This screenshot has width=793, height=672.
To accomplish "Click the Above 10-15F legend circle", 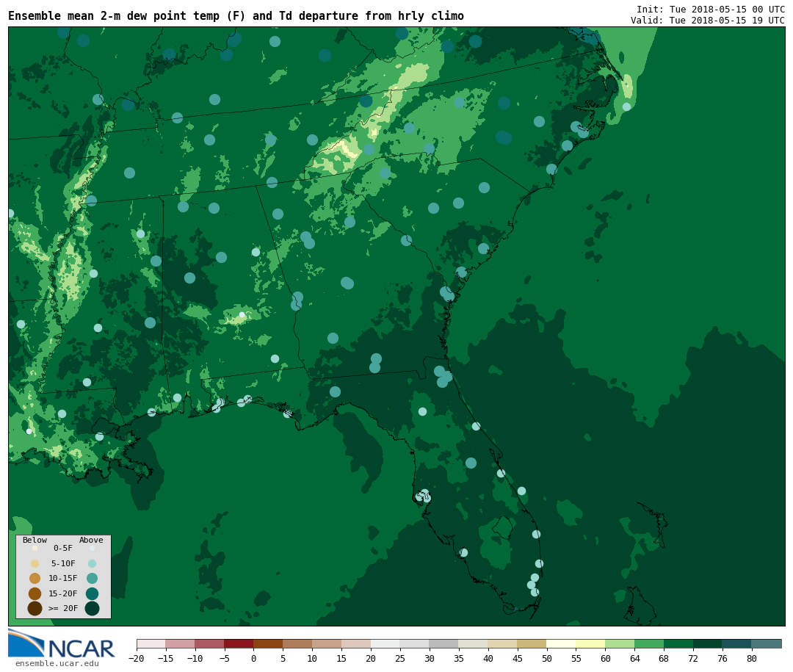I will click(92, 579).
